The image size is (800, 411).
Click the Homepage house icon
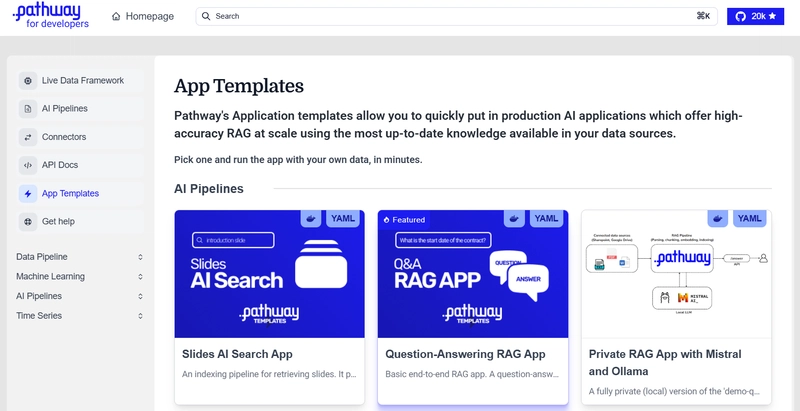tap(116, 16)
